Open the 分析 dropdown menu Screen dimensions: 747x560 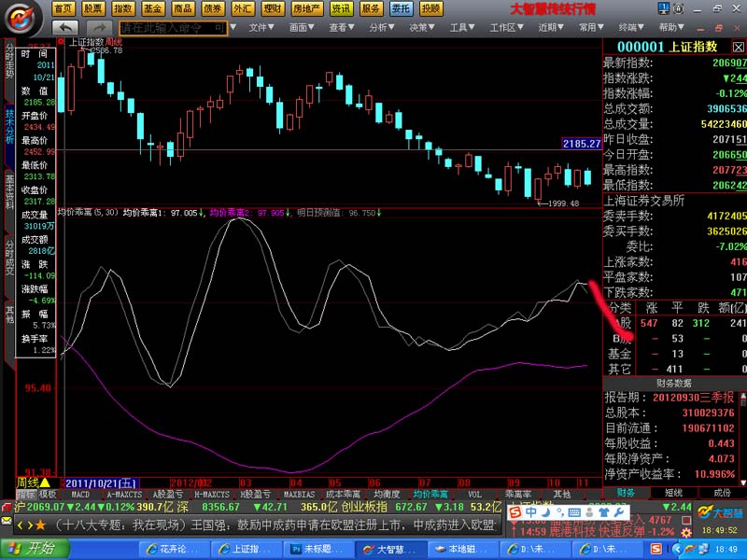click(x=382, y=28)
